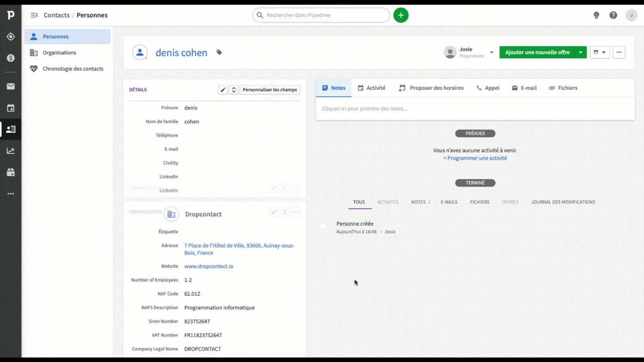Screen dimensions: 644x362
Task: Filter timeline by E-MAILS
Action: [449, 202]
